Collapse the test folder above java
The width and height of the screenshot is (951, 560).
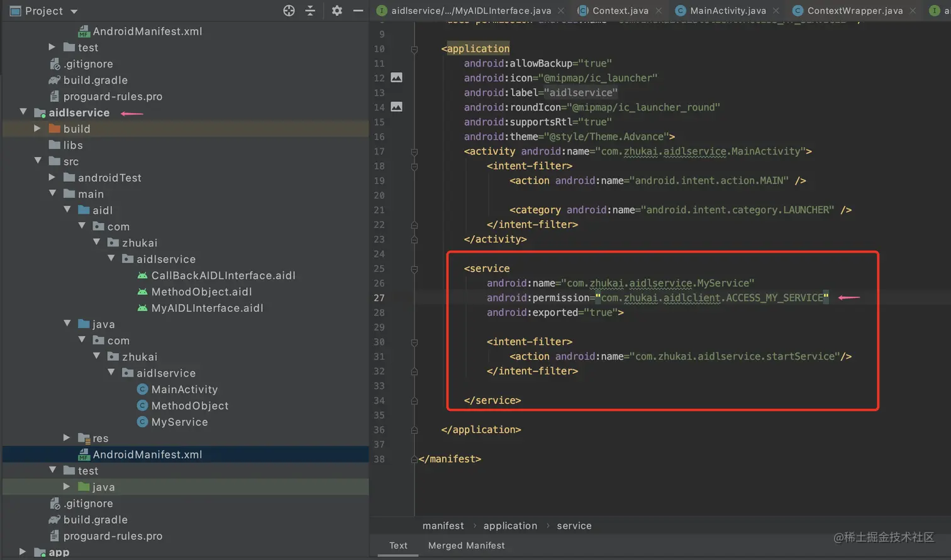(53, 470)
